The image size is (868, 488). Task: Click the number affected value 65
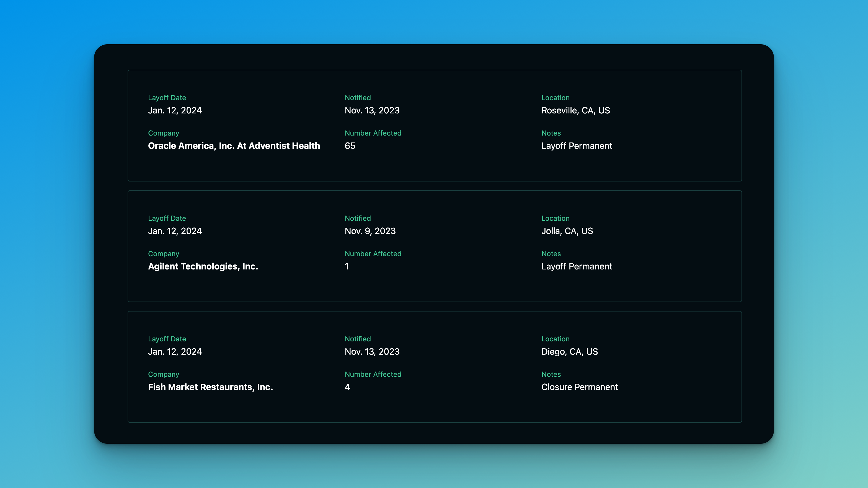(350, 146)
